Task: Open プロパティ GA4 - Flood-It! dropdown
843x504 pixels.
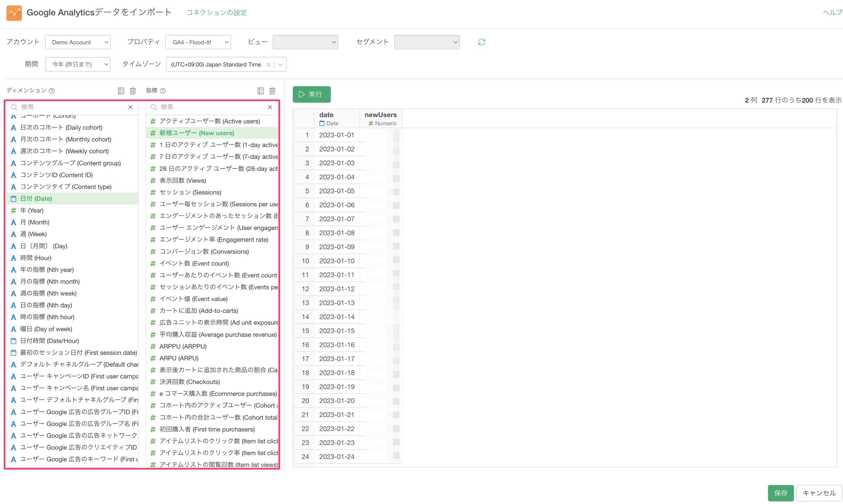Action: point(198,42)
